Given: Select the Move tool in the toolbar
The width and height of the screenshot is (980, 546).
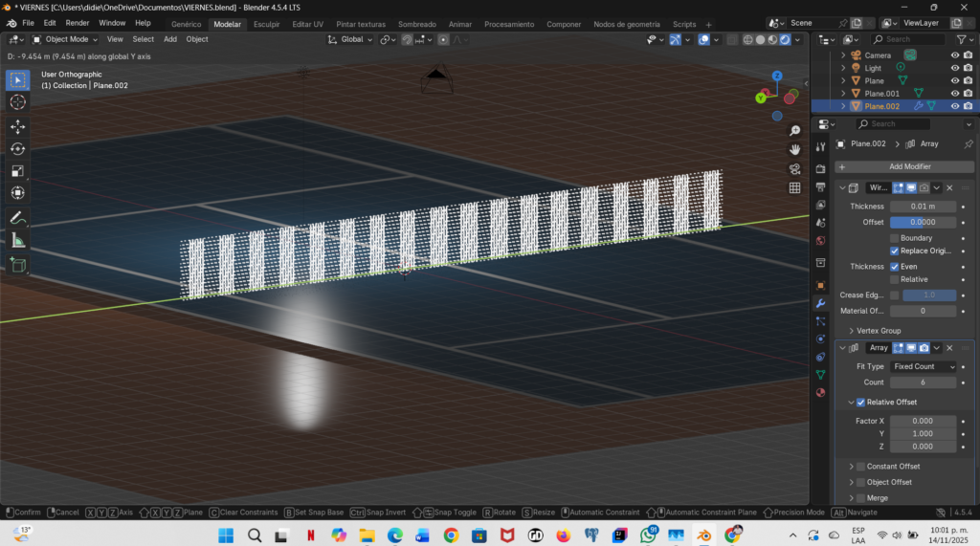Looking at the screenshot, I should 18,126.
